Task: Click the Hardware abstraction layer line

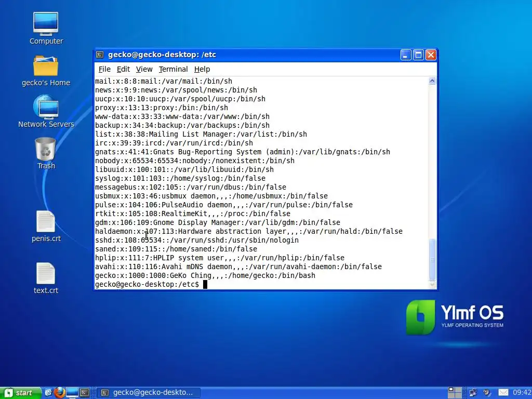Action: [249, 231]
